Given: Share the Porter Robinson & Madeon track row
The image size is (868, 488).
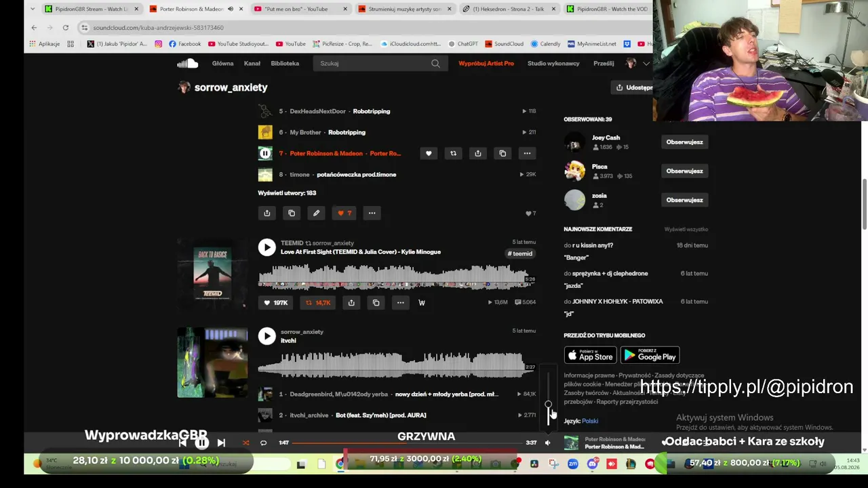Looking at the screenshot, I should [x=478, y=153].
